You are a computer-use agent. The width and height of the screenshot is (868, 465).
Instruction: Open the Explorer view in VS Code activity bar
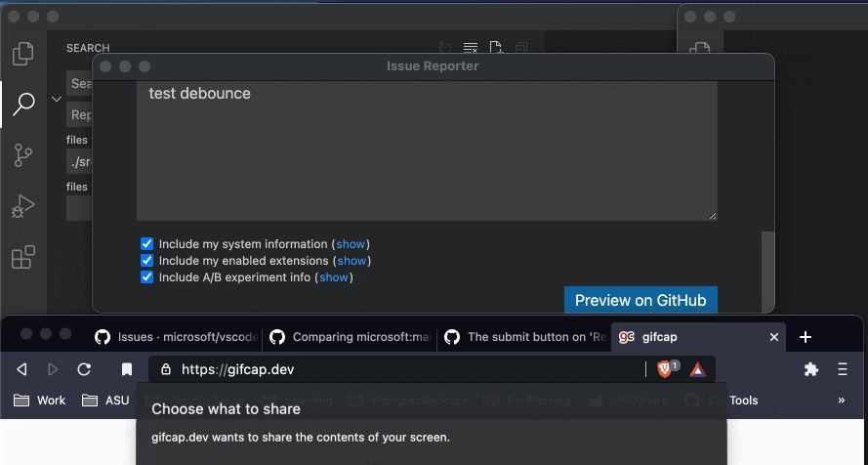(22, 54)
